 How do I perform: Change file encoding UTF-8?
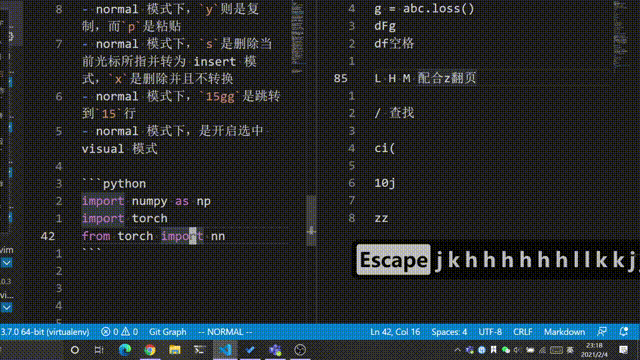point(490,332)
